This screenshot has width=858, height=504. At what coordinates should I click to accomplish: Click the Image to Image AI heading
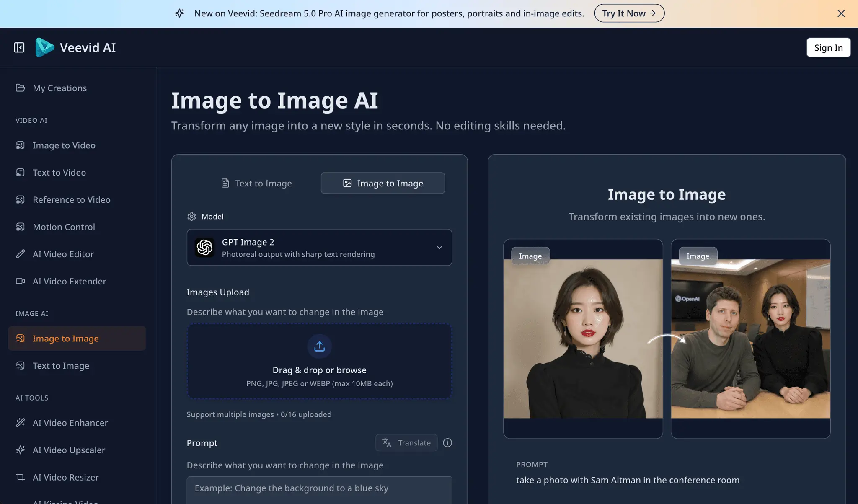click(274, 101)
